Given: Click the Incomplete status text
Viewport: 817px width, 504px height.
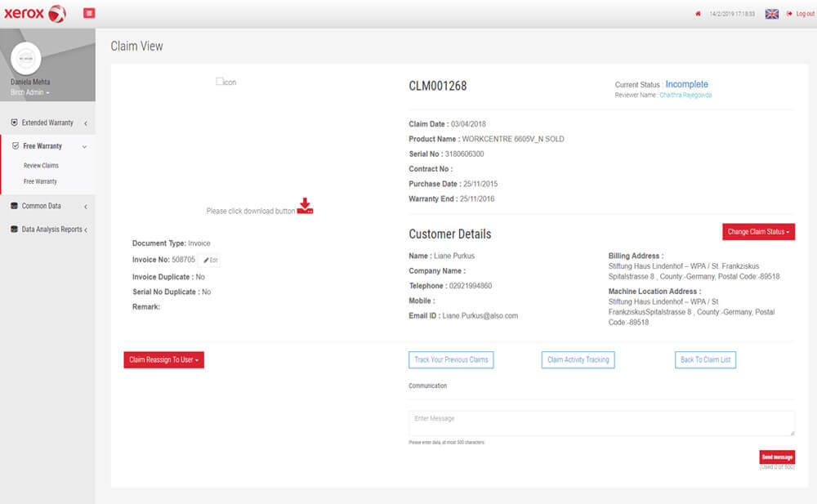Looking at the screenshot, I should tap(686, 84).
